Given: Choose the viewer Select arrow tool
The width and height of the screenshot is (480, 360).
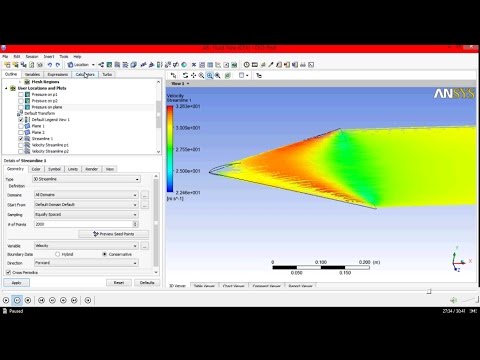Looking at the screenshot, I should (173, 76).
